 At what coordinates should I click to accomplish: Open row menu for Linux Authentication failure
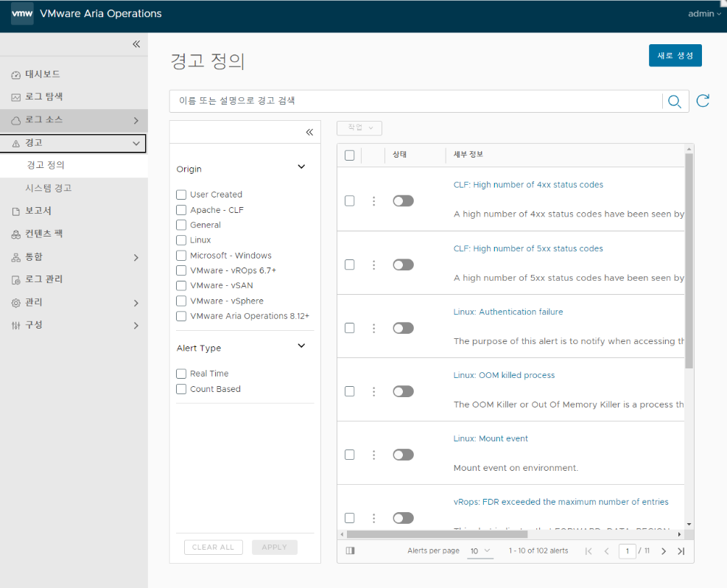click(373, 329)
